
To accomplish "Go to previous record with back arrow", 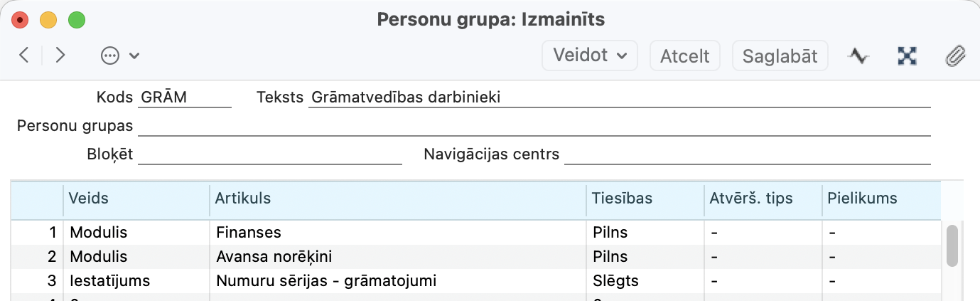I will tap(24, 56).
